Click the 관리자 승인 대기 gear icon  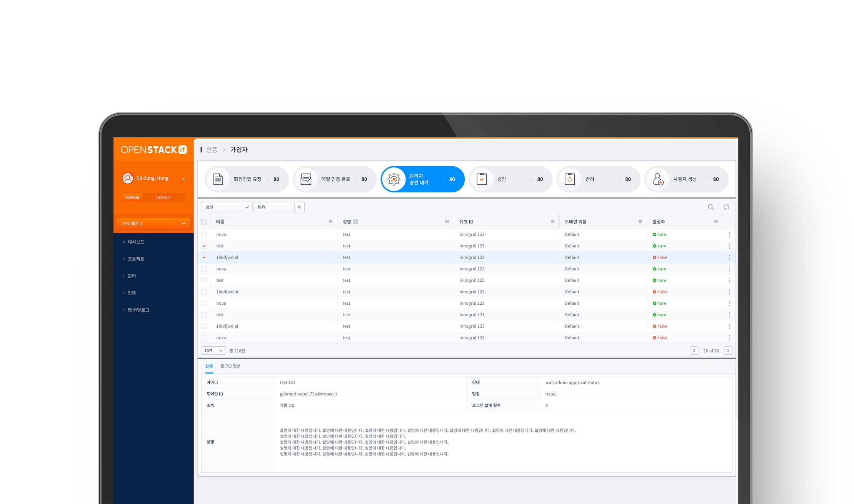[x=394, y=179]
